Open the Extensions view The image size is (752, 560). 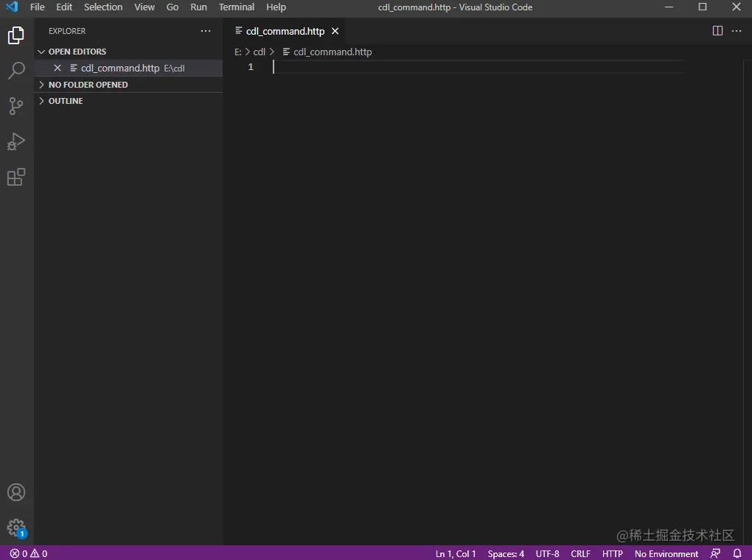pyautogui.click(x=15, y=177)
